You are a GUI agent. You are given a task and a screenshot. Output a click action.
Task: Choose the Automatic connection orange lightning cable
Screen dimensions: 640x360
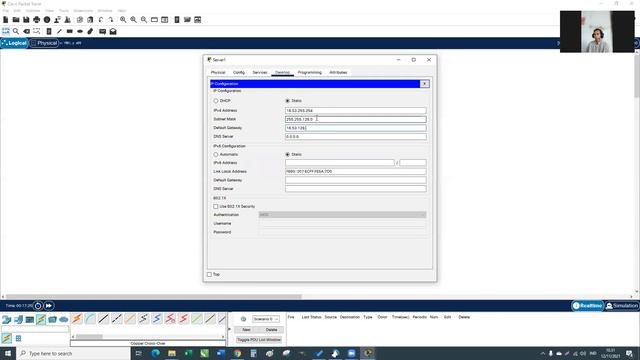77,318
